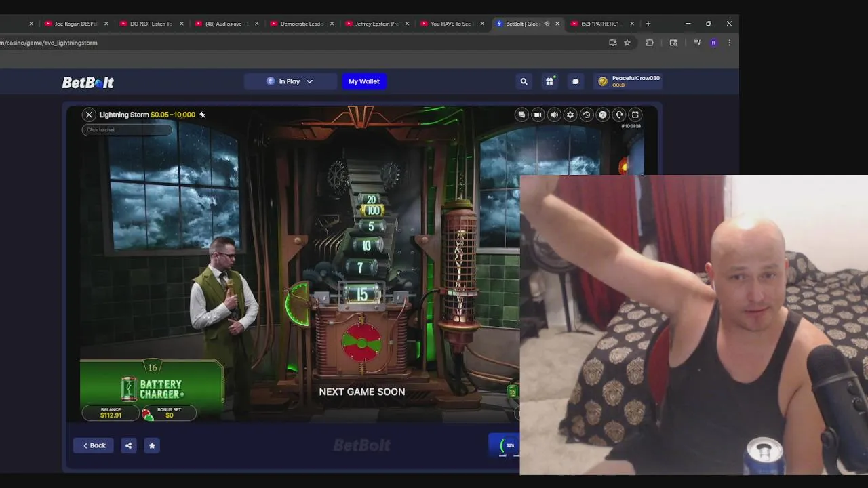The image size is (868, 488).
Task: Open the game help question mark icon
Action: coord(603,115)
